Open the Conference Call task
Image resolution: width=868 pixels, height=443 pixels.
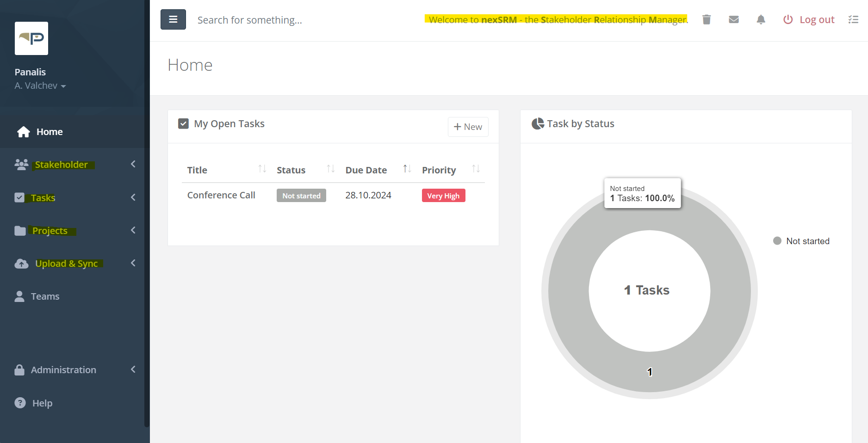221,195
